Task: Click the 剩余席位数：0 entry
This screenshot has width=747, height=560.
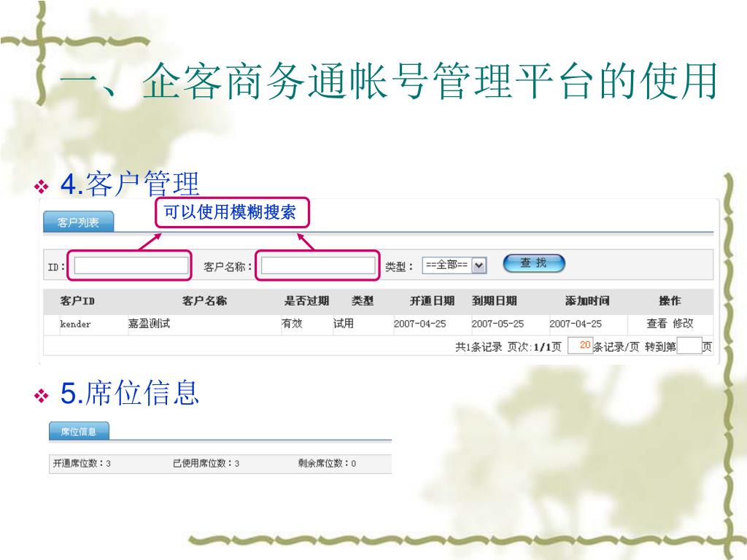Action: click(327, 463)
